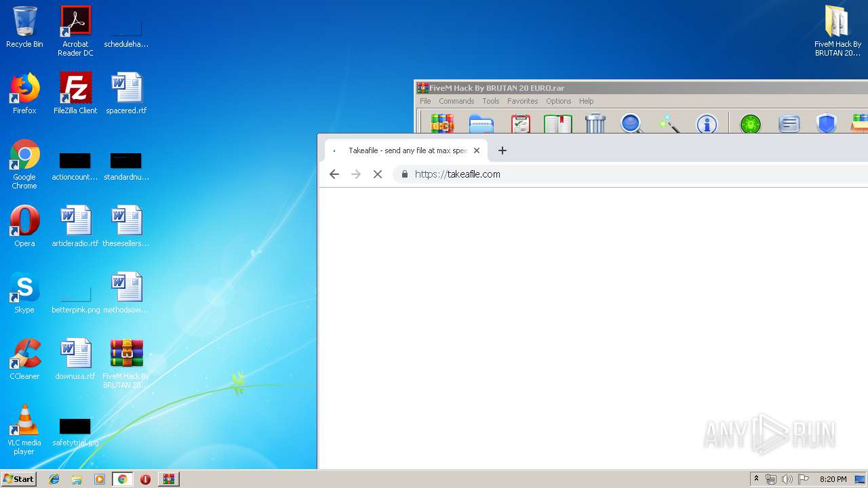
Task: Select FileZilla Client shortcut
Action: tap(75, 94)
